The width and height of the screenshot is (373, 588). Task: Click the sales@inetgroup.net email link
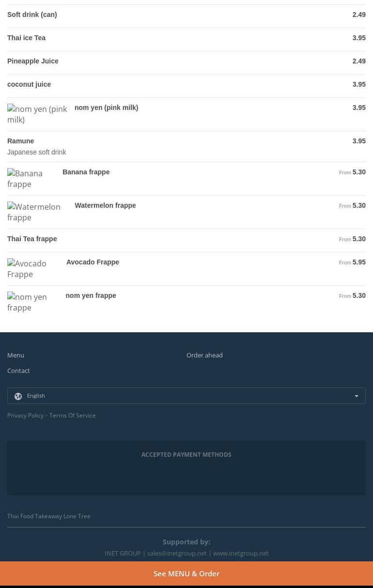177,553
